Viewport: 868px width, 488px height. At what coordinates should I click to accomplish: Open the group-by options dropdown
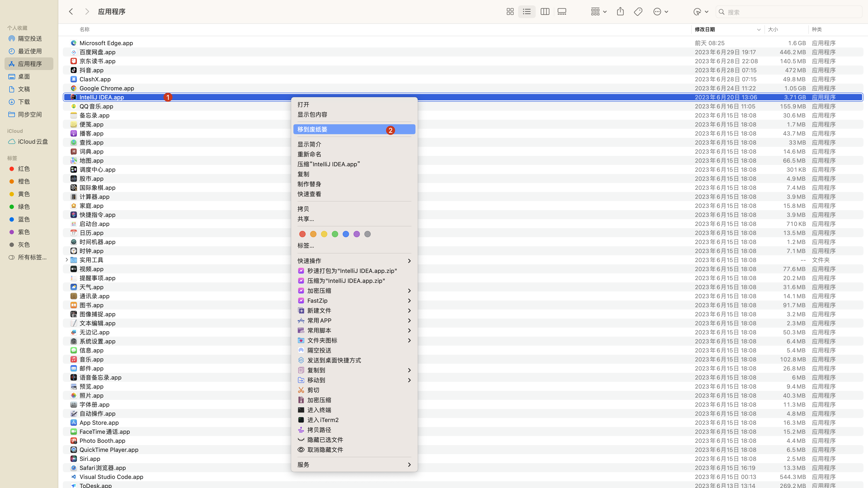(598, 12)
